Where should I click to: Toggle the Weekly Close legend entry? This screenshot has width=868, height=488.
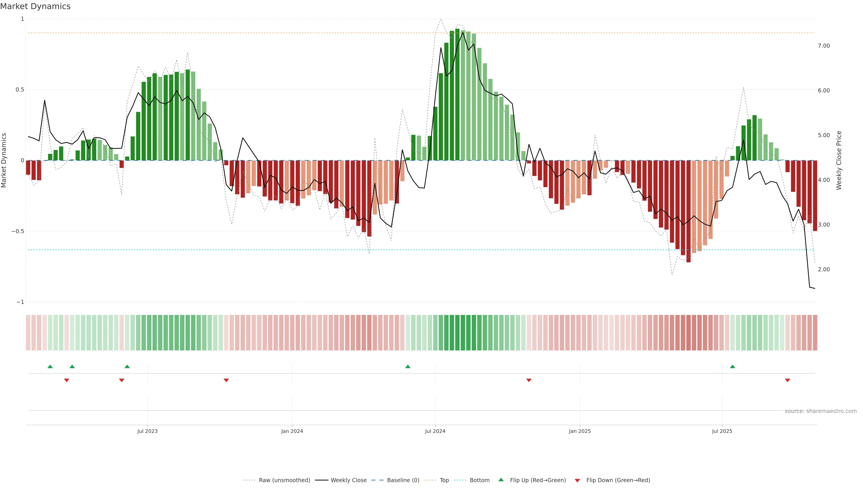tap(348, 480)
